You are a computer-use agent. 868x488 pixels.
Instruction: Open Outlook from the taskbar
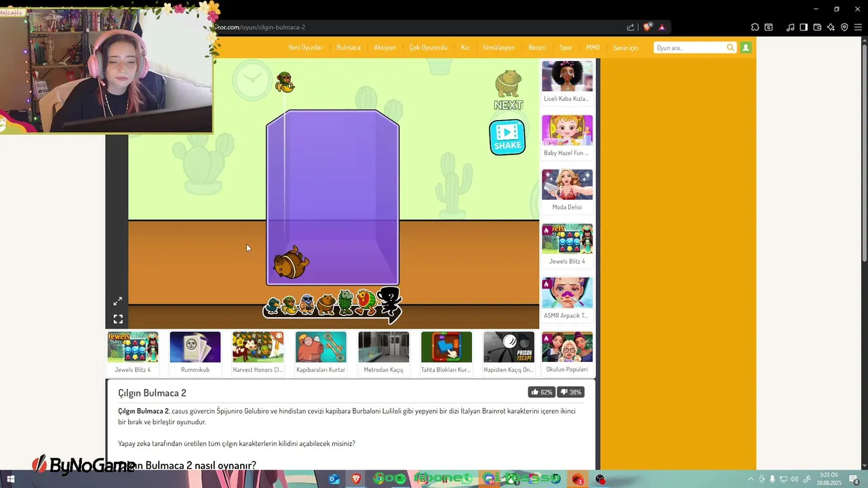334,479
